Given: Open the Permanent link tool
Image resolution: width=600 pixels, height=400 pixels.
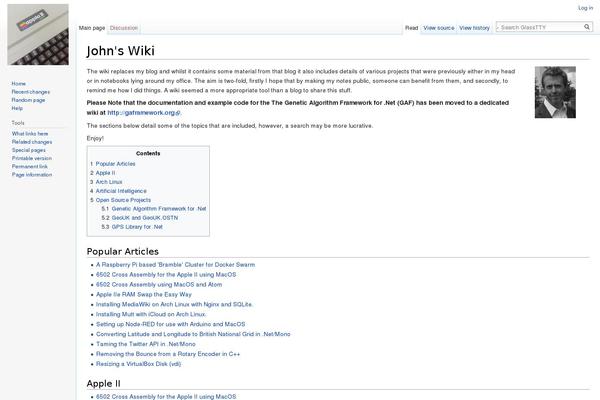Looking at the screenshot, I should (x=29, y=167).
